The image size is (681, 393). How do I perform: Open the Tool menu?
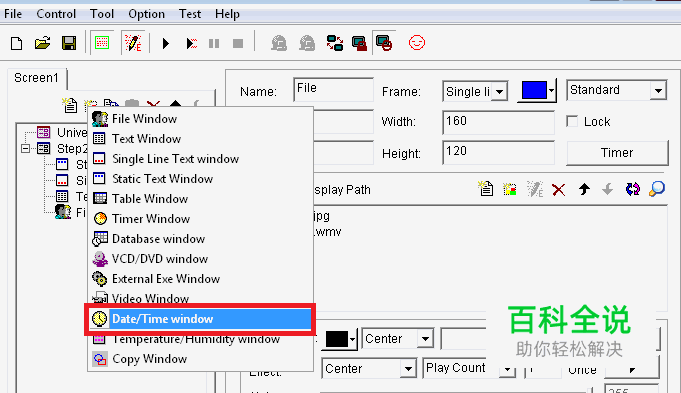point(102,14)
